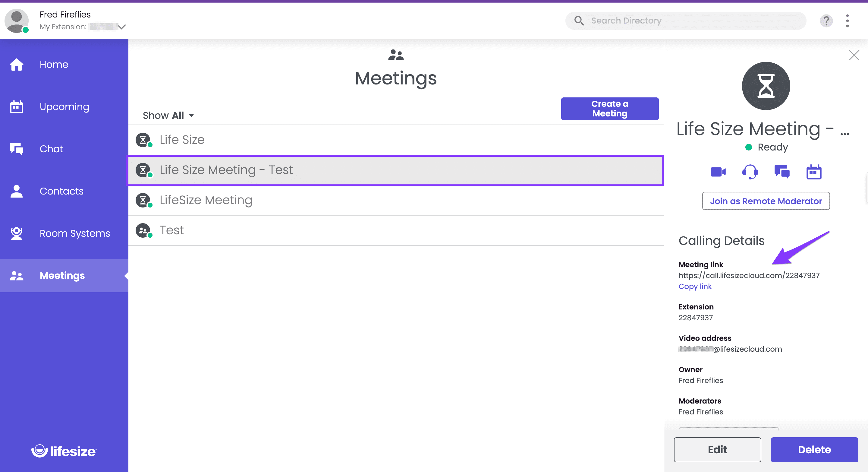Image resolution: width=868 pixels, height=472 pixels.
Task: Click the Meetings people icon in sidebar
Action: (x=16, y=276)
